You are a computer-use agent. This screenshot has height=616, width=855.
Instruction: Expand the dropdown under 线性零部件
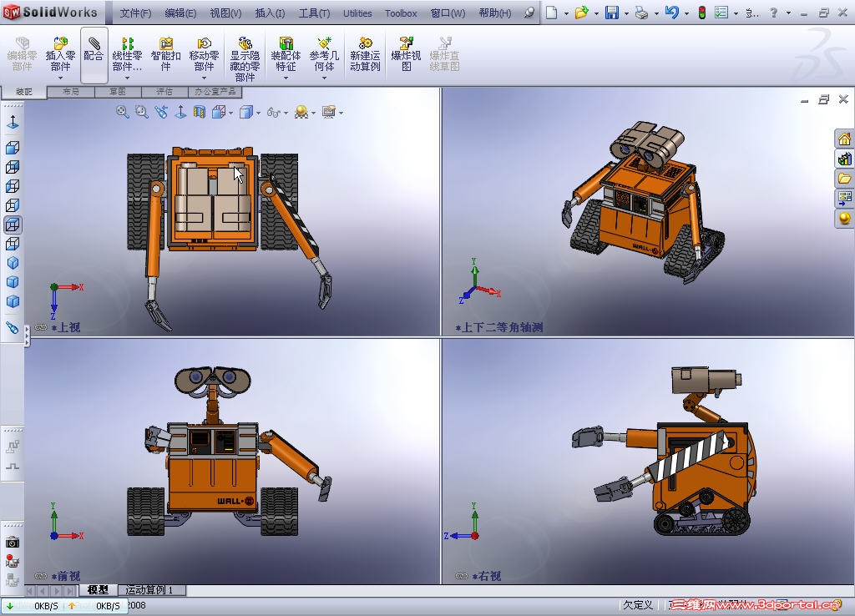128,78
